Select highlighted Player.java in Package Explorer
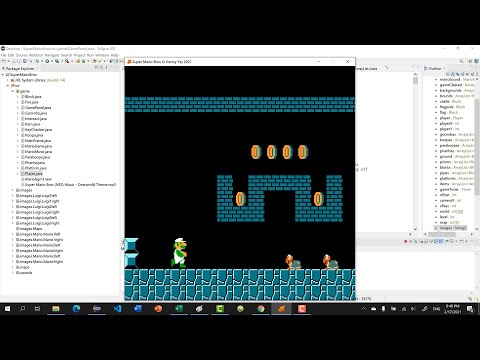The image size is (480, 360). click(x=32, y=174)
